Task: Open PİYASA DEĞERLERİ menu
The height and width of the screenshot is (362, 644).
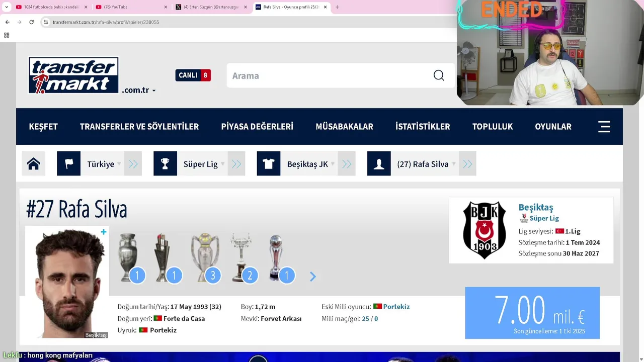Action: point(257,127)
